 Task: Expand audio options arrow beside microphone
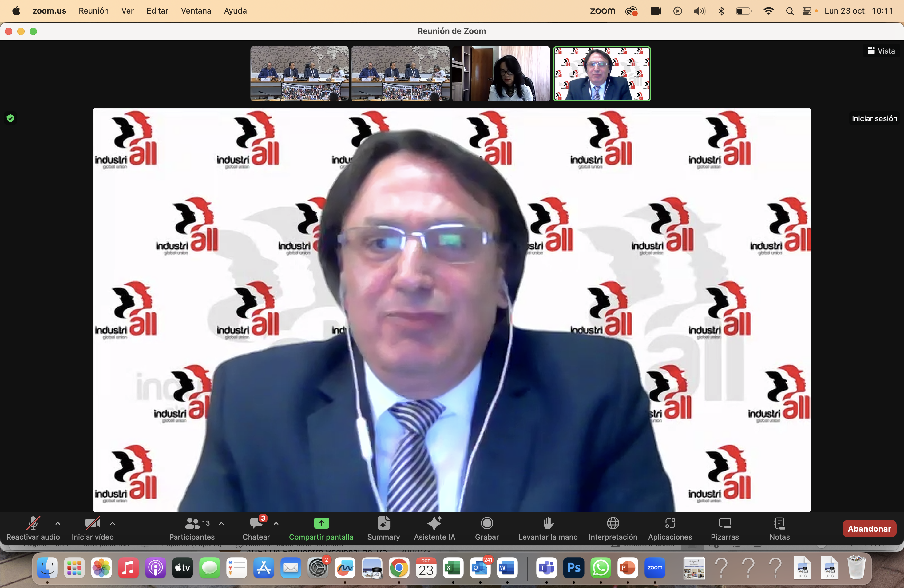[x=58, y=523]
